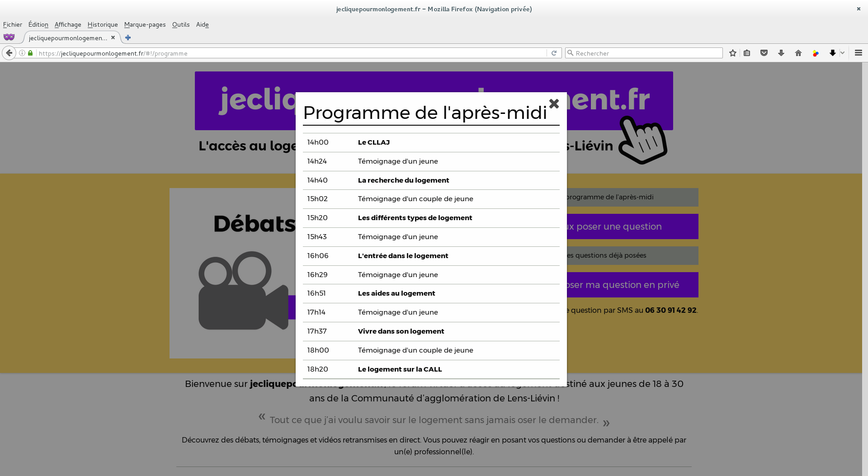Image resolution: width=868 pixels, height=476 pixels.
Task: Select 15h02 Témoignage d'un couple de jeune
Action: [431, 199]
